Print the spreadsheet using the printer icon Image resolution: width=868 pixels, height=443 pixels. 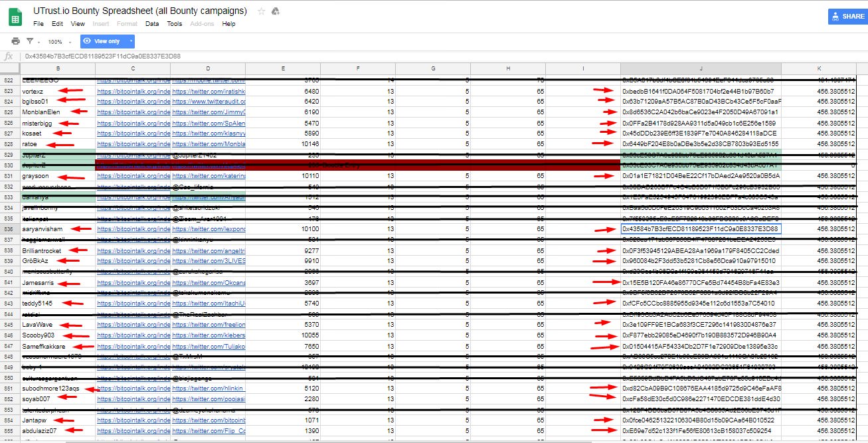pyautogui.click(x=15, y=41)
